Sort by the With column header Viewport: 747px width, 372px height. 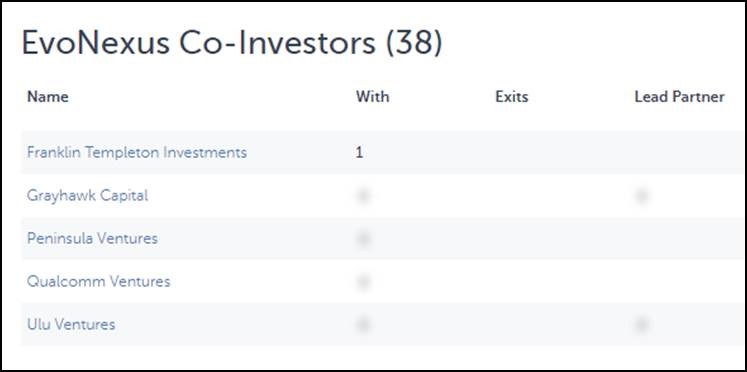[x=373, y=97]
